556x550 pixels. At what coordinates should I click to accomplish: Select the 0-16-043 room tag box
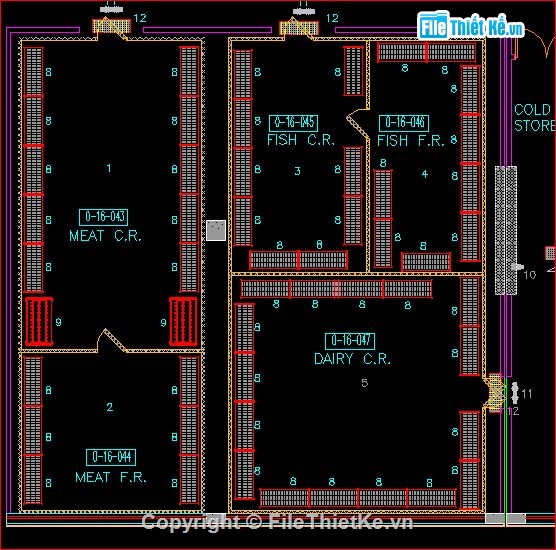104,217
